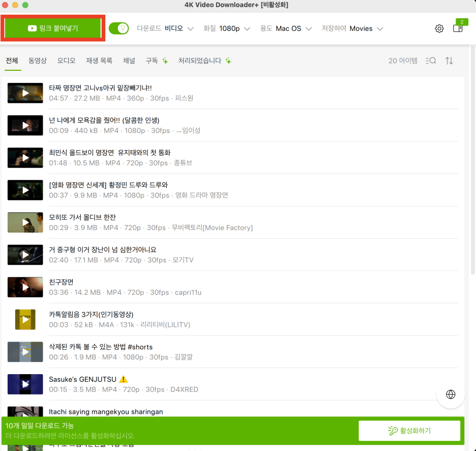Switch to the 오디오 tab
This screenshot has height=451, width=476.
click(x=67, y=61)
